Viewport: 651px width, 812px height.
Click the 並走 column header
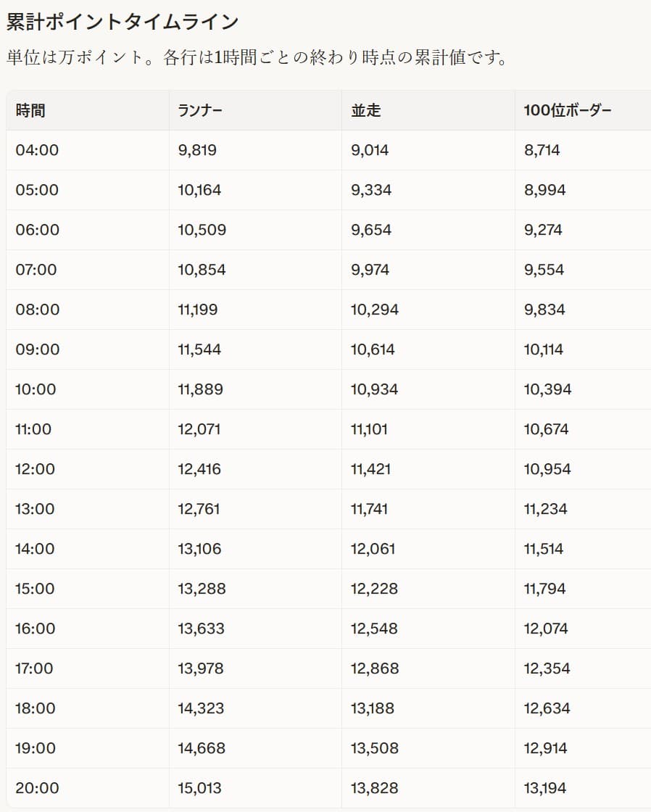point(365,111)
